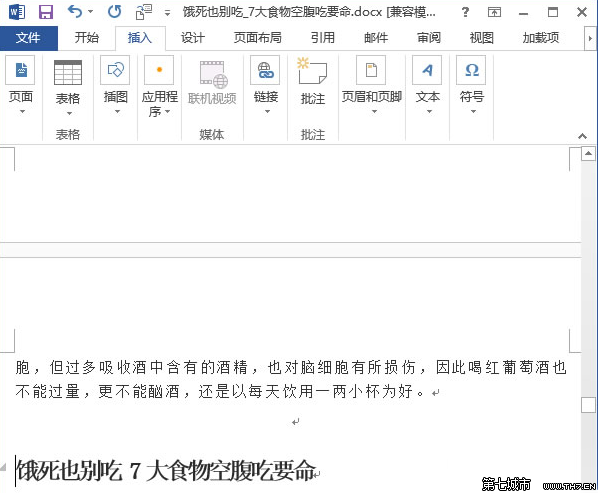Click heading text 饿死也别吃 7 大食物空腹吃要命

point(166,471)
